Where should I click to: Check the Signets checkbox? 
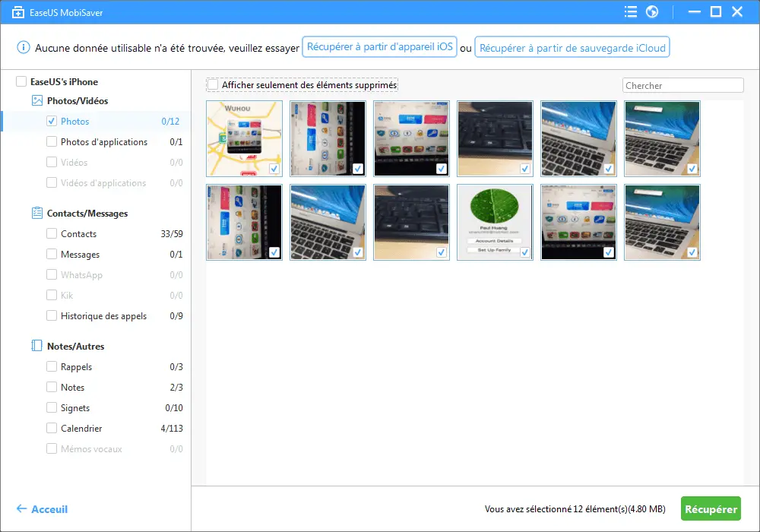pos(52,407)
